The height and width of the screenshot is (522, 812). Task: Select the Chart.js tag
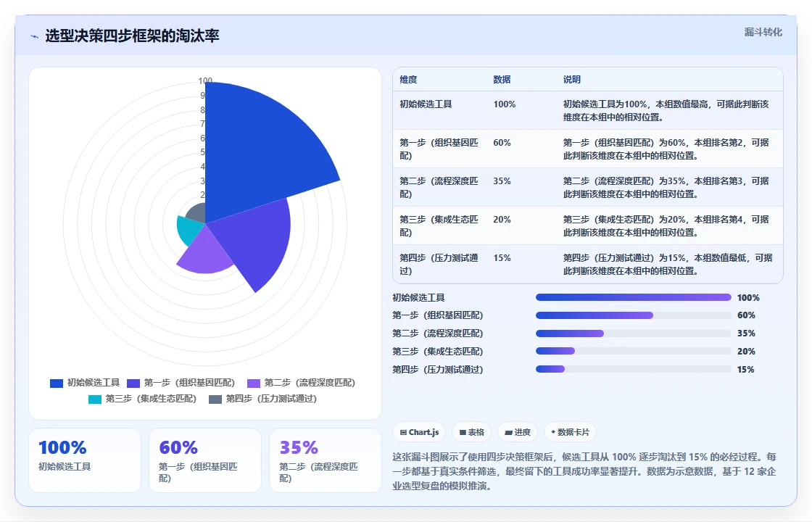coord(419,432)
